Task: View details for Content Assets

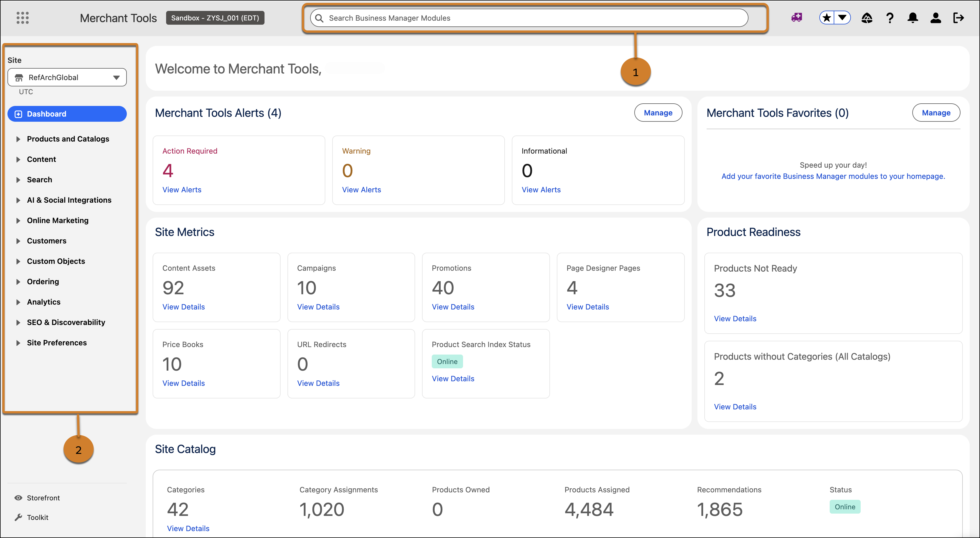Action: tap(183, 307)
